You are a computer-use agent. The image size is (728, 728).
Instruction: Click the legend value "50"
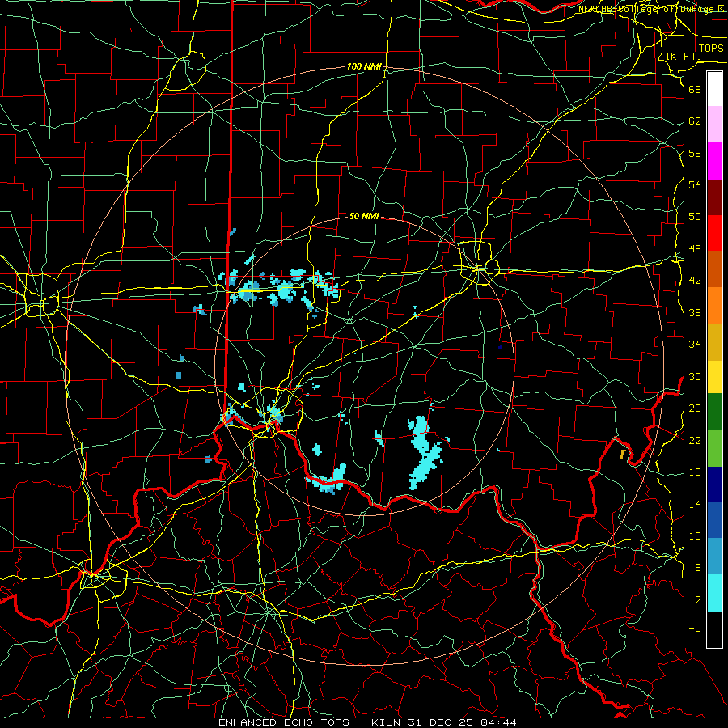click(x=695, y=217)
